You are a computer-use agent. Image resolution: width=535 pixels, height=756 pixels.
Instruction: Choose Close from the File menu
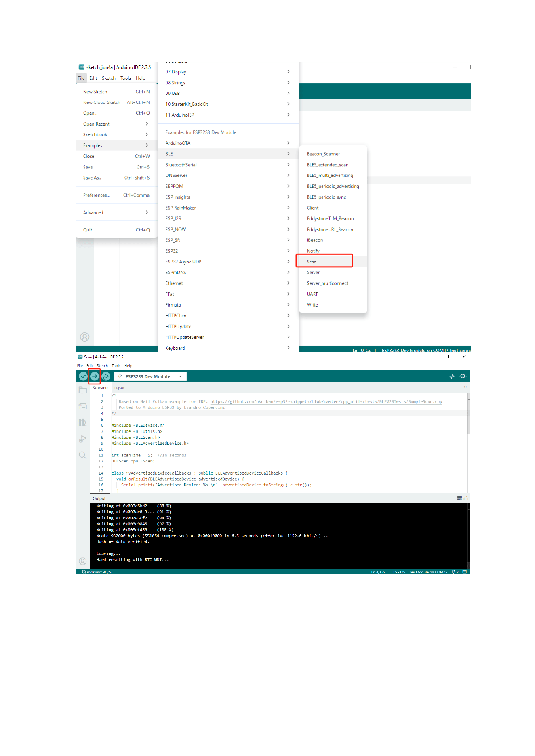coord(116,156)
